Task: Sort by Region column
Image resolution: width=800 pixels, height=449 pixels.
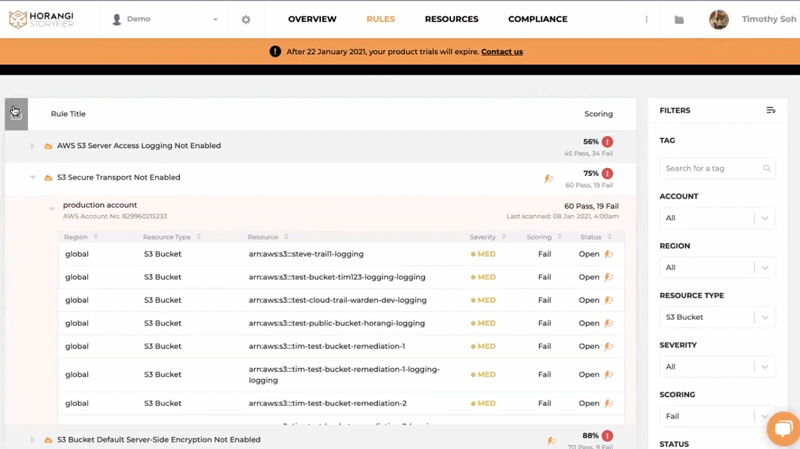Action: coord(95,237)
